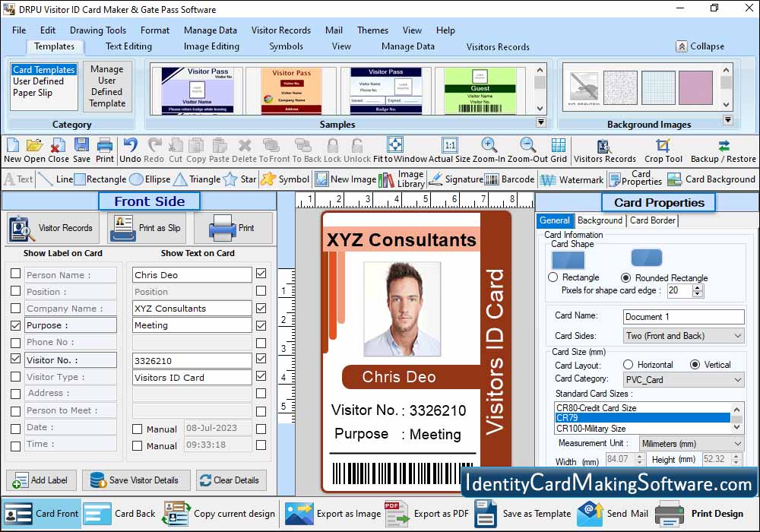Choose the green Guest visitor pass sample

tap(480, 90)
